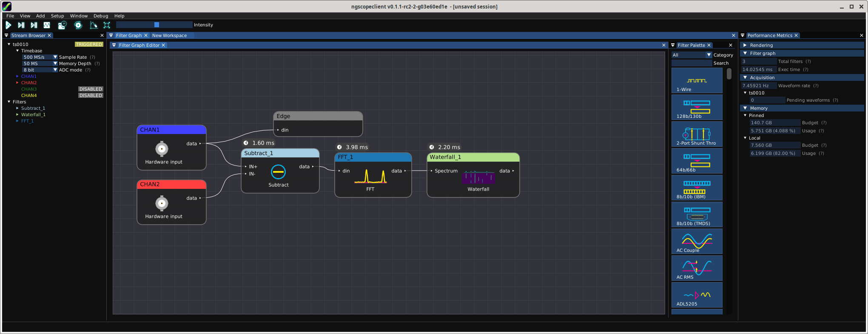The height and width of the screenshot is (334, 868).
Task: Click the arm trigger play icon
Action: coord(8,25)
